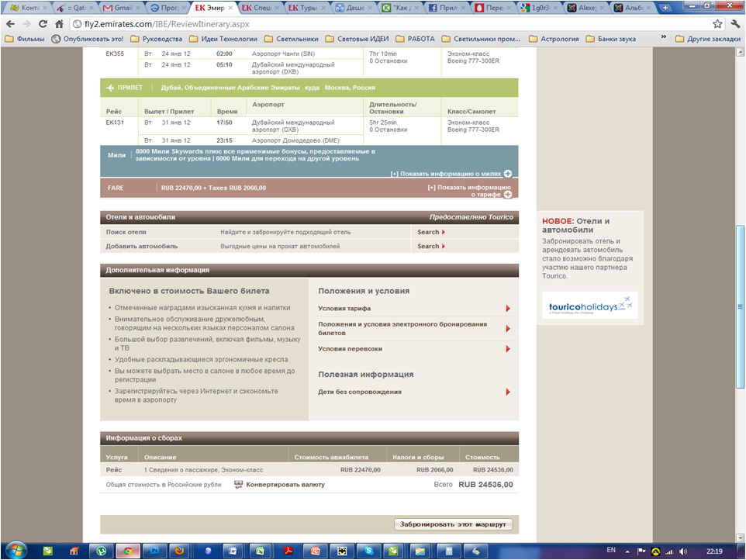Open Chrome wrench settings menu

point(736,24)
